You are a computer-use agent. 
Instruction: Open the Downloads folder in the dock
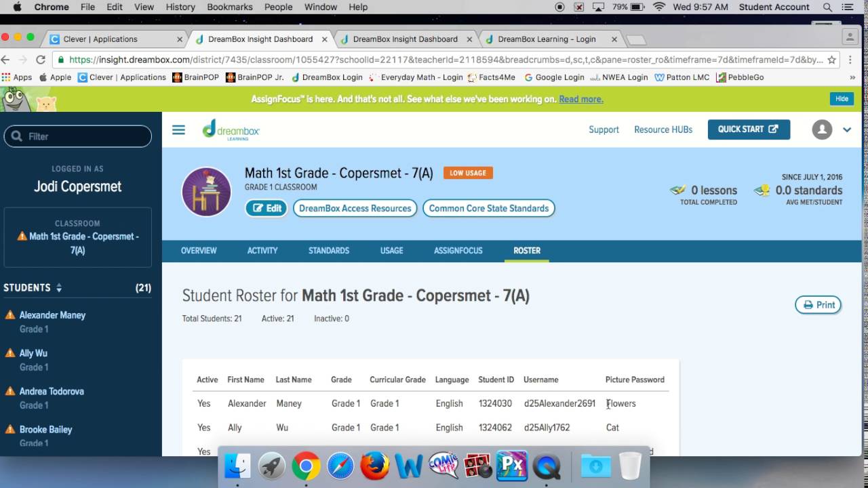(x=595, y=466)
